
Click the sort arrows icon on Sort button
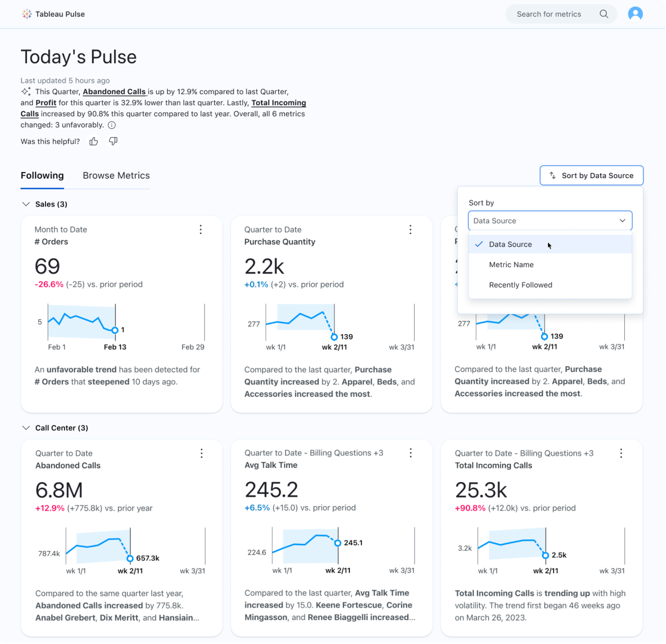tap(553, 175)
